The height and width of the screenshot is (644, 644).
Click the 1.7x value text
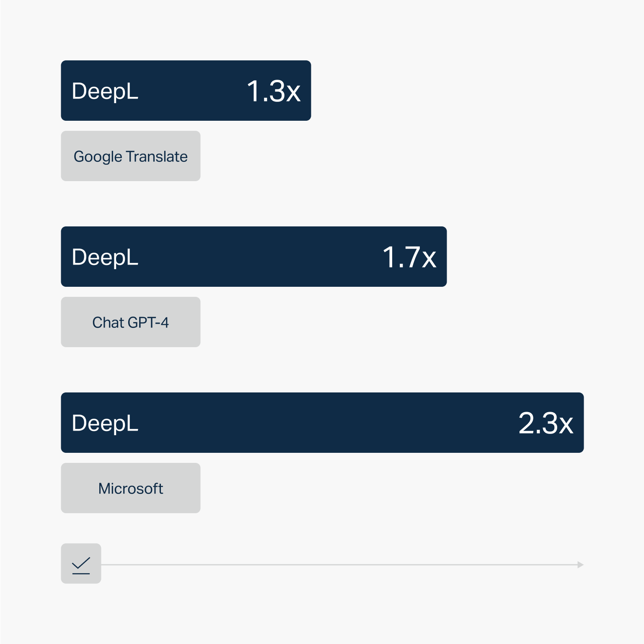[x=409, y=257]
